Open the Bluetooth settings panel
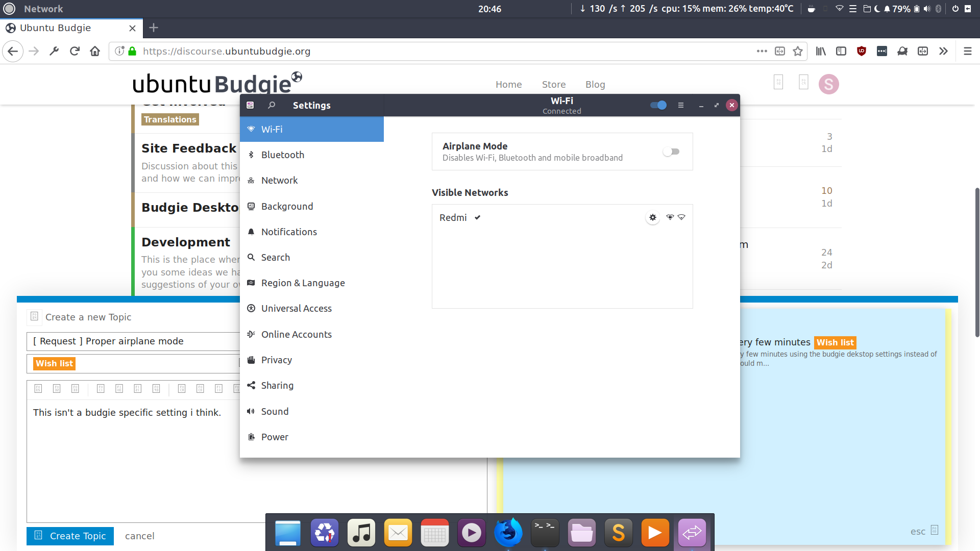This screenshot has width=980, height=551. coord(312,155)
